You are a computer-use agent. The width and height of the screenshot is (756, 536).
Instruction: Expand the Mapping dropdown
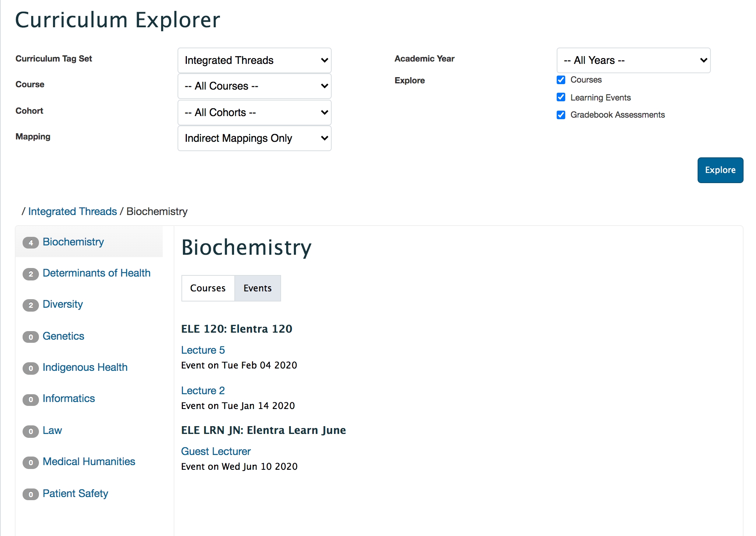coord(254,138)
